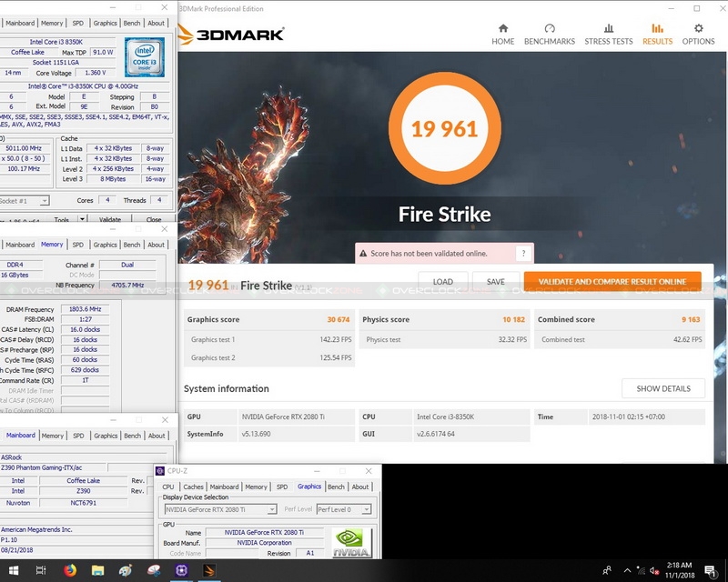The width and height of the screenshot is (728, 582).
Task: Switch to the Caches tab in the CPU-Z Graphics window
Action: (193, 487)
